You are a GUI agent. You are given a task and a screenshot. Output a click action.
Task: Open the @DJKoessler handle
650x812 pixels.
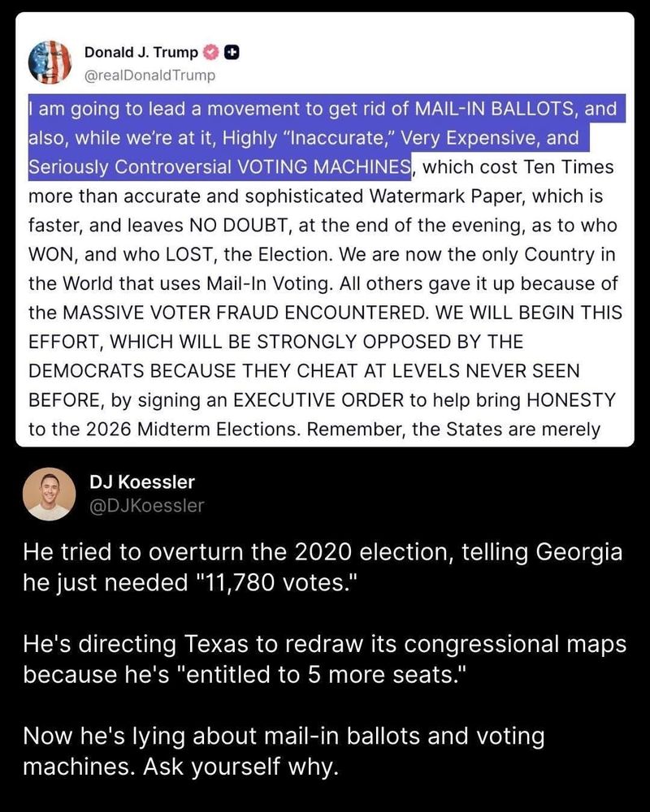147,506
